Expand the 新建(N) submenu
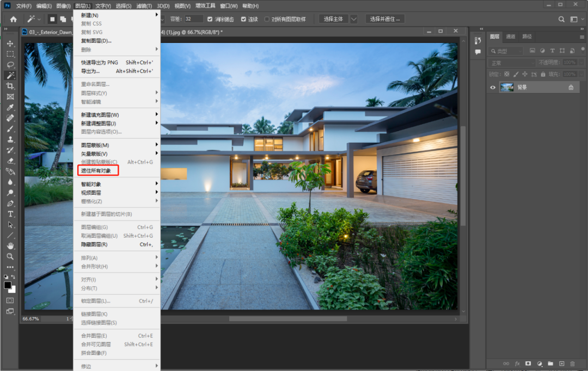The width and height of the screenshot is (588, 371). pos(117,15)
